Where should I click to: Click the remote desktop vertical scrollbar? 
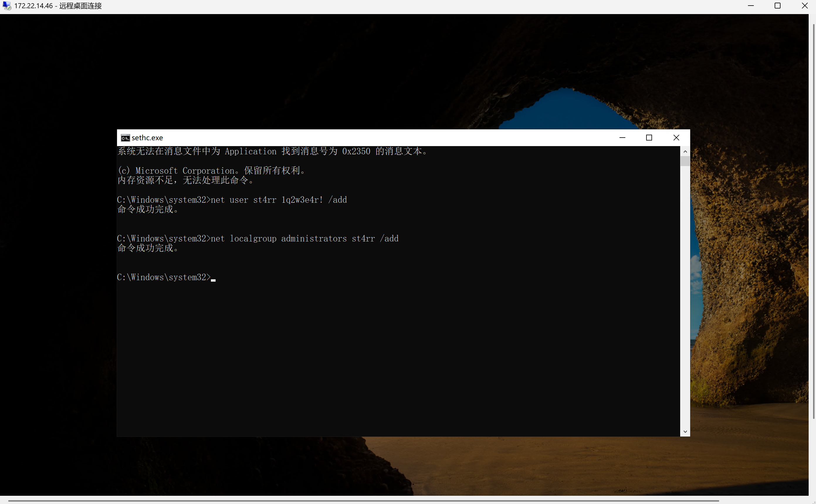814,221
